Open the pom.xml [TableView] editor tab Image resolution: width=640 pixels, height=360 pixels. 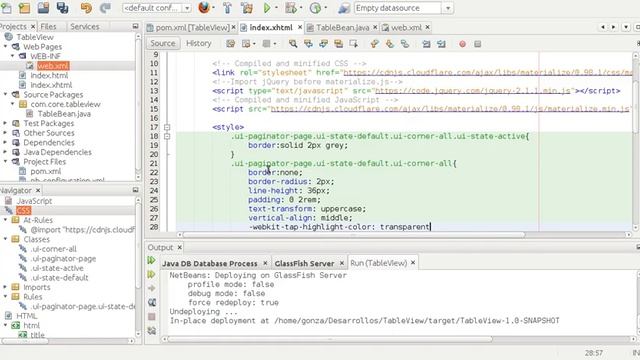click(x=192, y=27)
